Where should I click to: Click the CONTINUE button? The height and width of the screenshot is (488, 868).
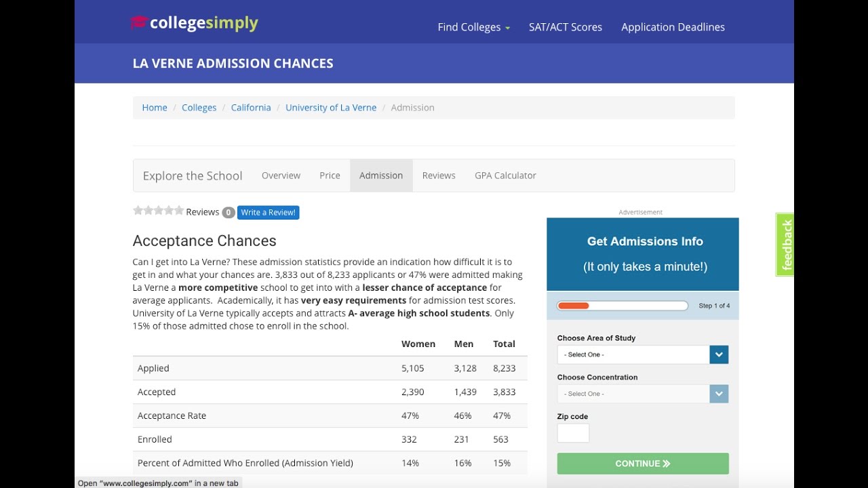pyautogui.click(x=643, y=464)
